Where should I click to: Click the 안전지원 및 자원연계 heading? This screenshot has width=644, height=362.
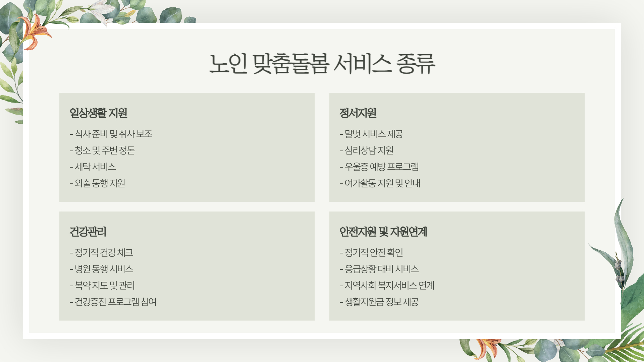pyautogui.click(x=383, y=232)
